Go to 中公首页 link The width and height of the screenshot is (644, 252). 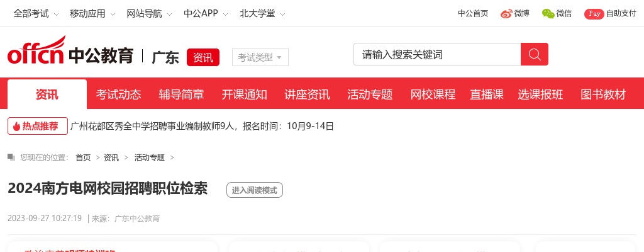click(x=473, y=13)
